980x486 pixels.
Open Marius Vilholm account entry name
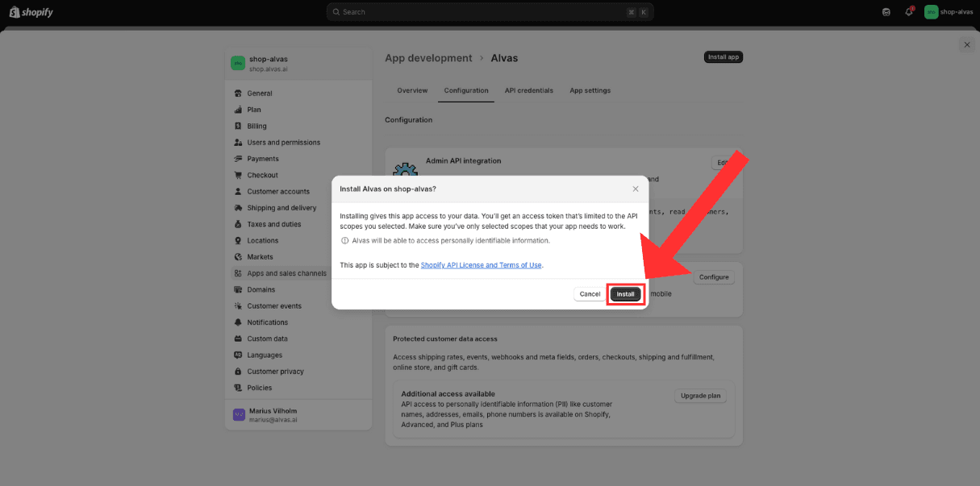pos(273,411)
